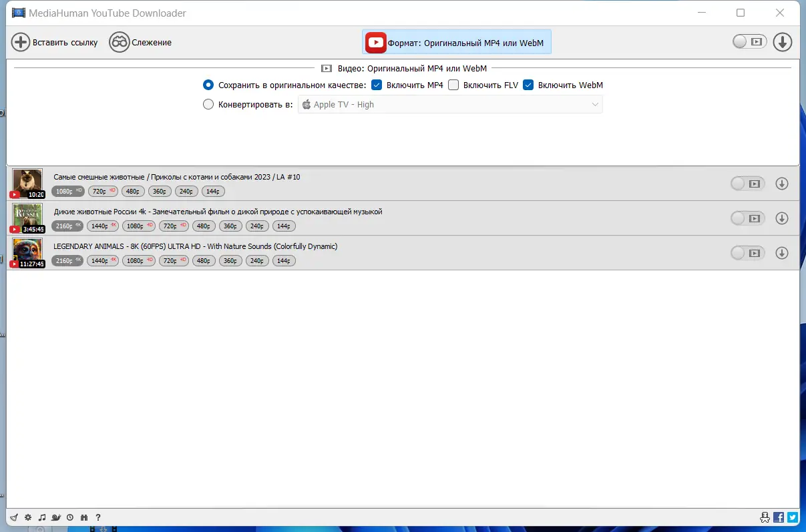Download the Дикие животные России video

(x=782, y=218)
